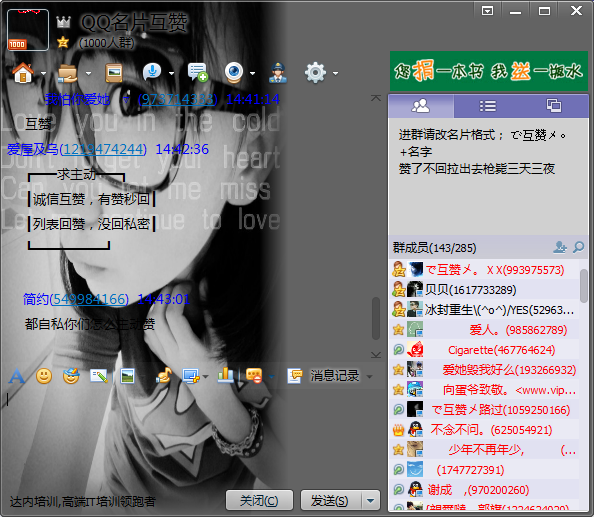Click the 群成员(143/285) header text

pyautogui.click(x=435, y=248)
